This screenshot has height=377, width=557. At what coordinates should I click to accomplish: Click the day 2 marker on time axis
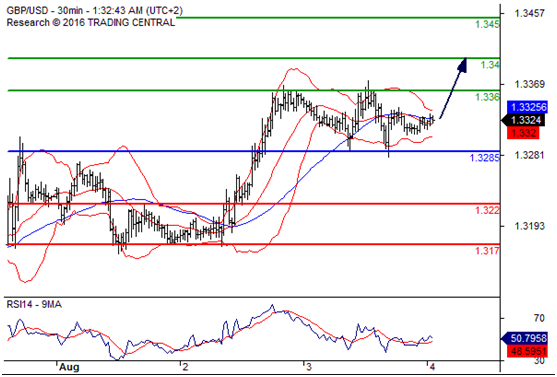click(185, 367)
